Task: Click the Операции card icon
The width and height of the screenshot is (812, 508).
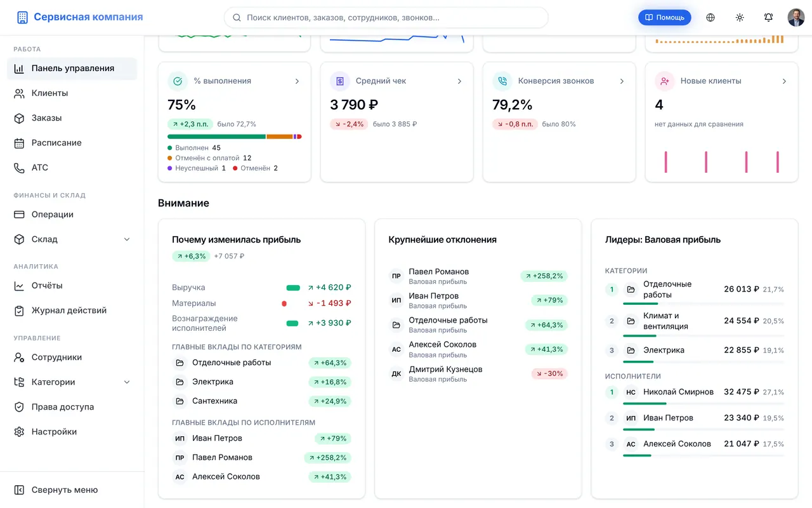Action: (x=19, y=215)
